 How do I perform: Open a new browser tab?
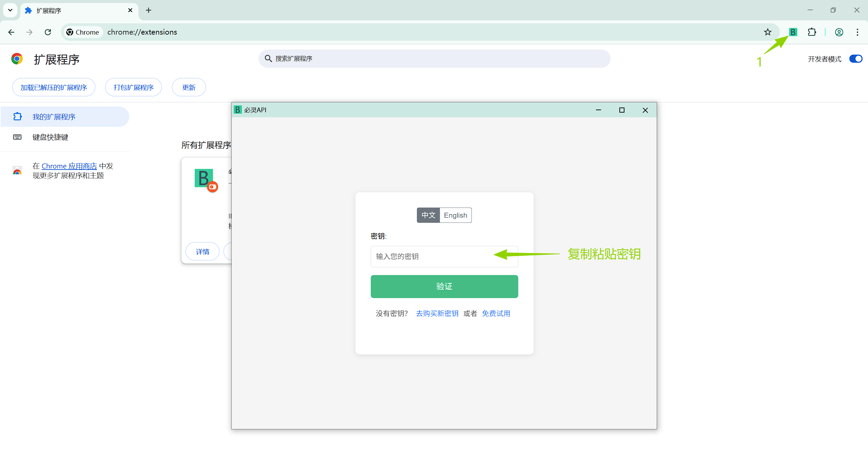point(148,10)
